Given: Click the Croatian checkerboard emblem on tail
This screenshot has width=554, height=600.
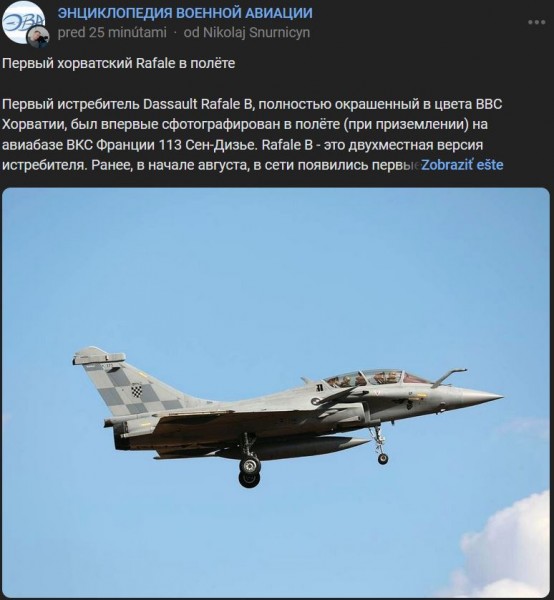Looking at the screenshot, I should coord(137,391).
